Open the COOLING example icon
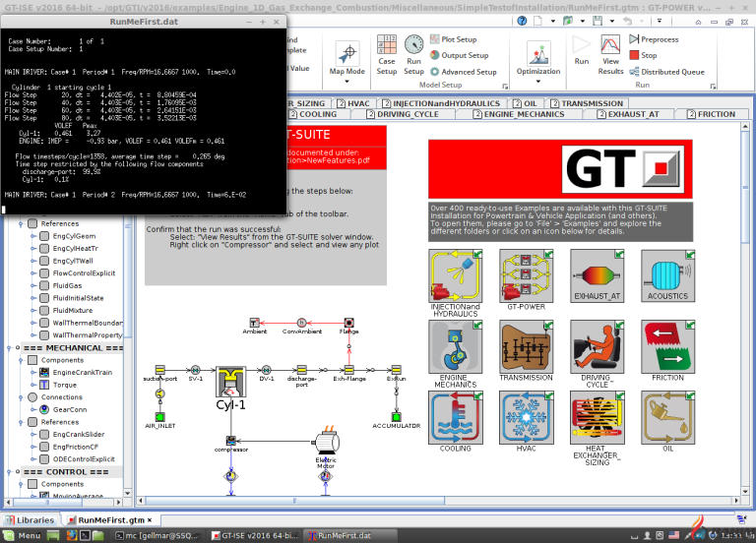This screenshot has width=756, height=543. (x=455, y=418)
